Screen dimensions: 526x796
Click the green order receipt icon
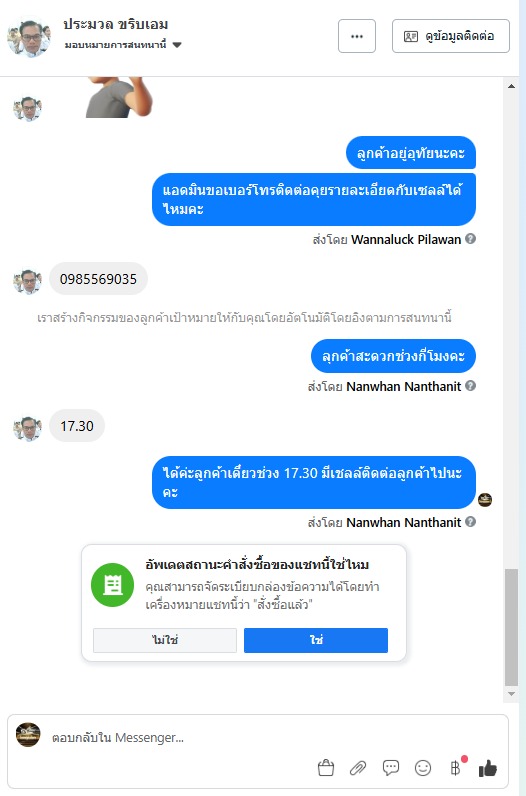tap(112, 585)
